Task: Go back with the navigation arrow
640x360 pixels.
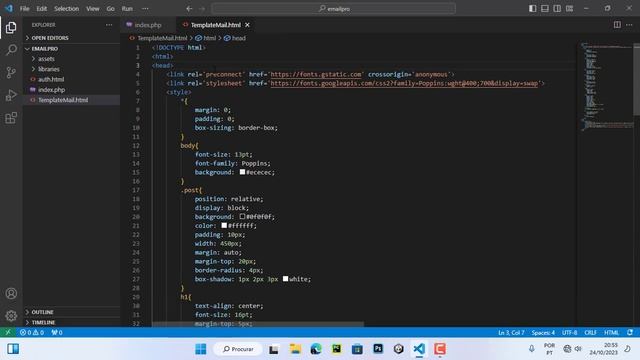Action: (x=189, y=9)
